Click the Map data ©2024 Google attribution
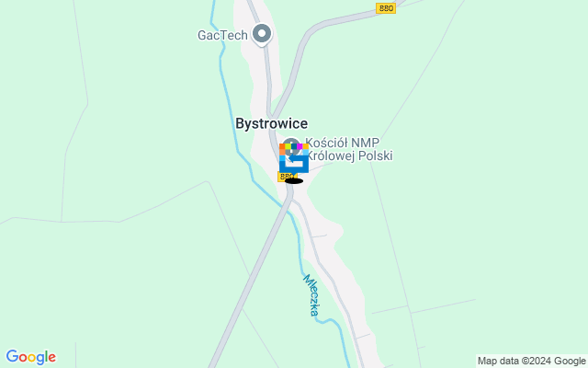 531,362
